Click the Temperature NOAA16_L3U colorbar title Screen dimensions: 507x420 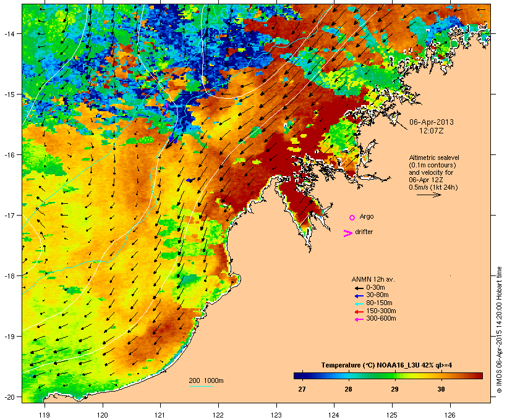point(386,366)
